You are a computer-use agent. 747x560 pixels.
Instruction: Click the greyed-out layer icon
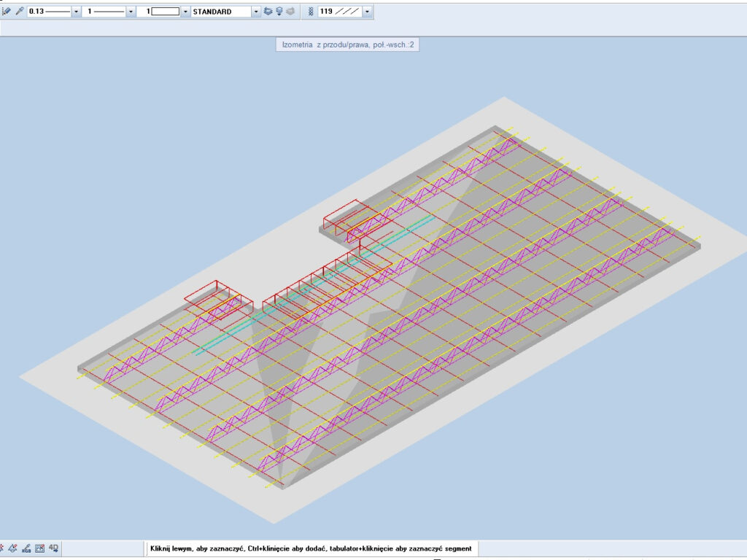tap(291, 12)
